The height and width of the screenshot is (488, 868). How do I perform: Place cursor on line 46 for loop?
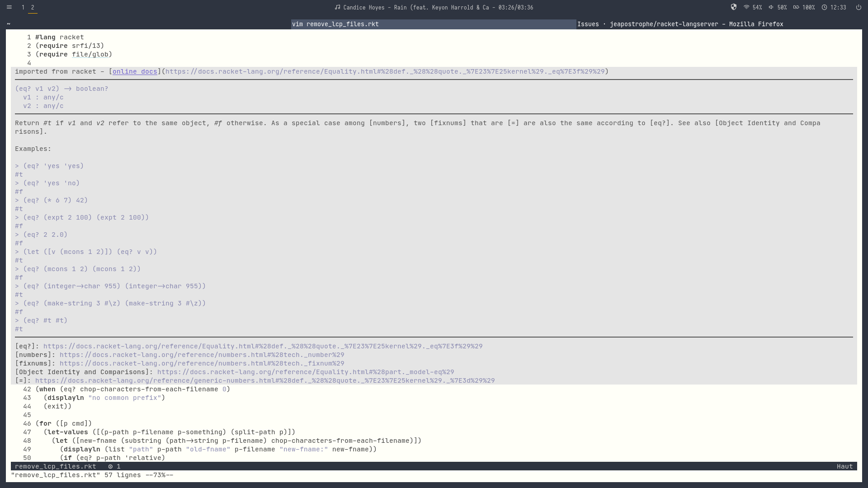(x=45, y=424)
